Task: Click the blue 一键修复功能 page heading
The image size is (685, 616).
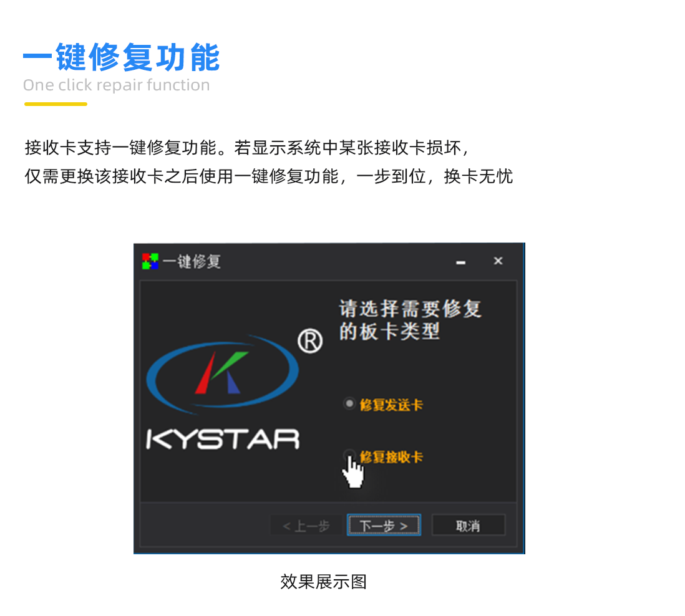Action: pos(122,57)
